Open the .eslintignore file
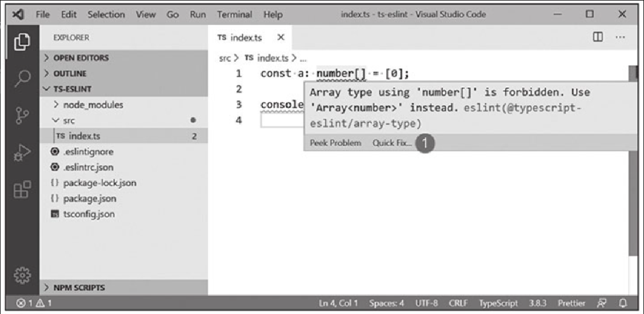Screen dimensions: 644x314 click(123, 151)
